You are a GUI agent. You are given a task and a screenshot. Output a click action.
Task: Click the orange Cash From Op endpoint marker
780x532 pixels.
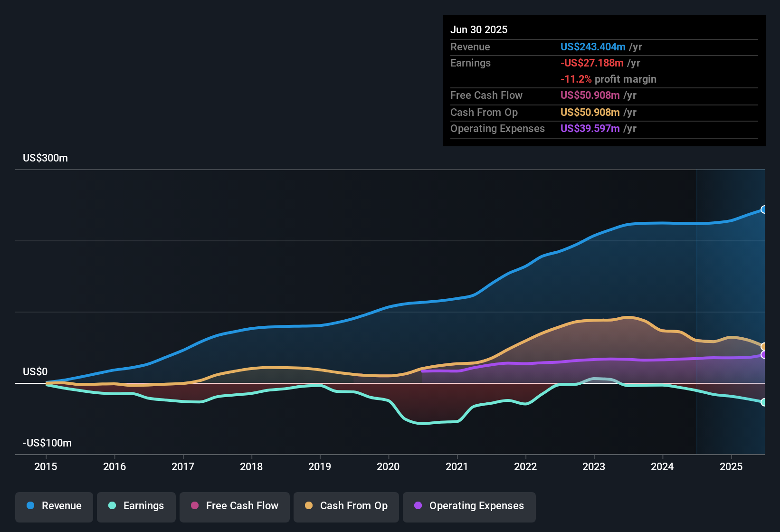click(x=763, y=347)
